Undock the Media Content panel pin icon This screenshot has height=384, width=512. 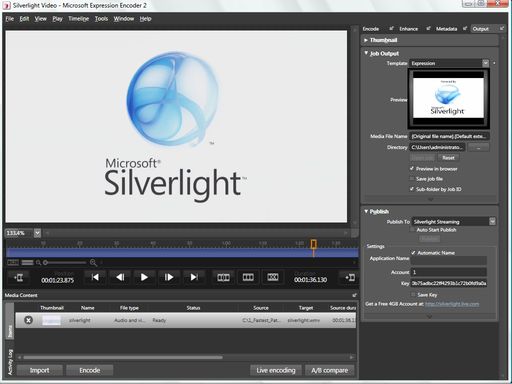(x=354, y=295)
